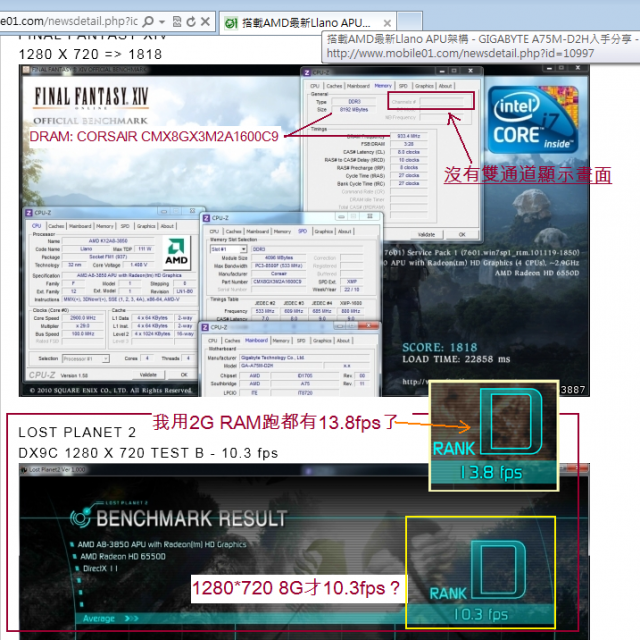Click the 'LOST PLANET 2' heading text
Viewport: 640px width, 640px height.
(x=77, y=432)
